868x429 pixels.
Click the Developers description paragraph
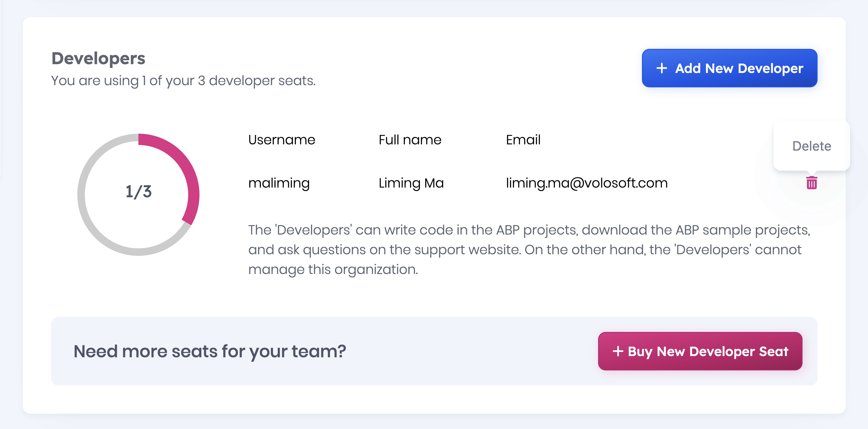pos(529,249)
